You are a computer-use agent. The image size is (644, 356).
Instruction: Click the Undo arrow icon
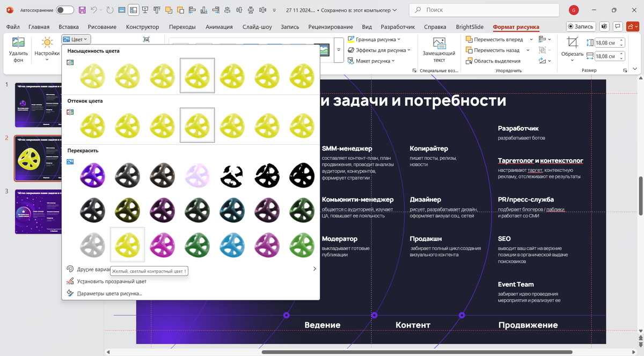[x=94, y=10]
